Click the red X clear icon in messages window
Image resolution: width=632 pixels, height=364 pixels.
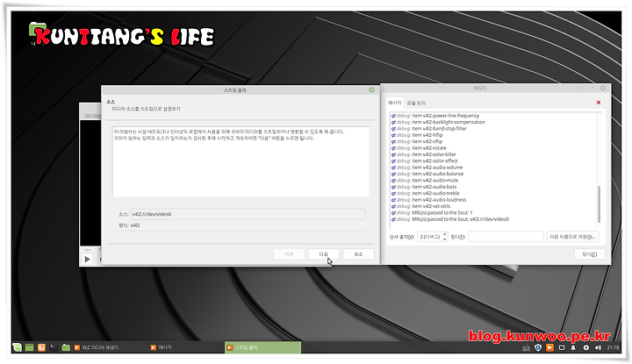coord(598,103)
